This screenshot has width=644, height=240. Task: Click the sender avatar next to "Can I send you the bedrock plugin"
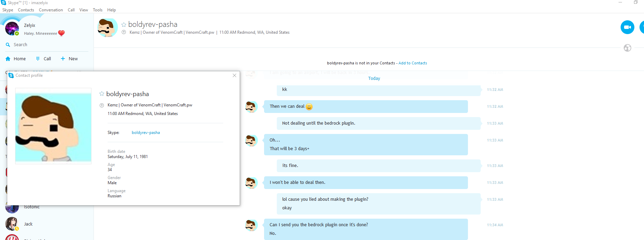pyautogui.click(x=251, y=225)
